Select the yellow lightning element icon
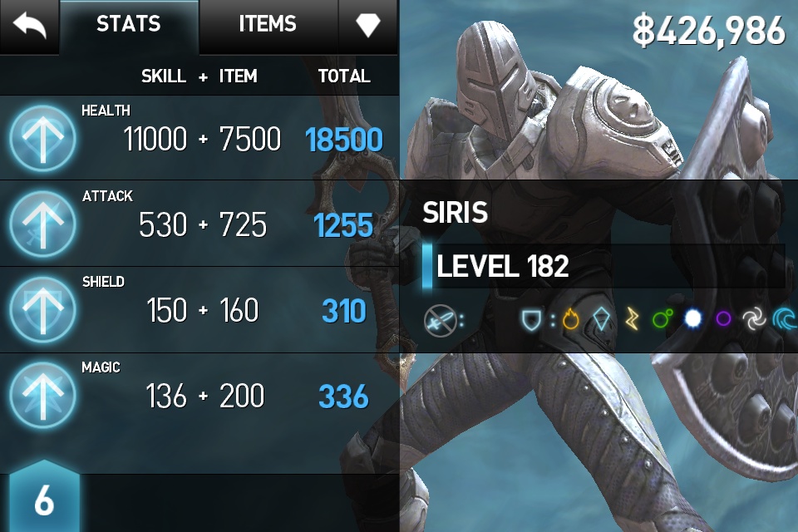798x532 pixels. (632, 320)
